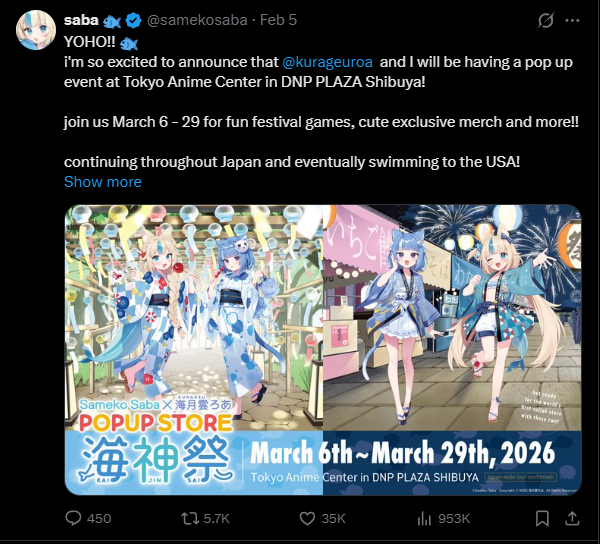
Task: Click the saba display name
Action: tap(81, 20)
